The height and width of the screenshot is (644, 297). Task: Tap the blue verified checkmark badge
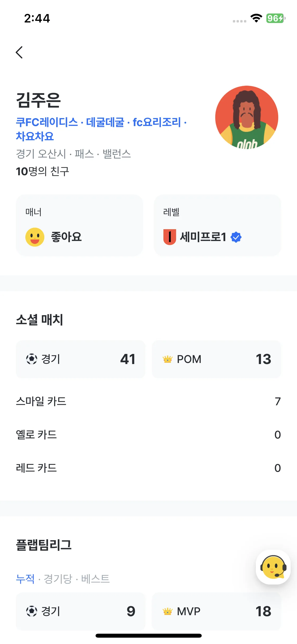pos(236,237)
